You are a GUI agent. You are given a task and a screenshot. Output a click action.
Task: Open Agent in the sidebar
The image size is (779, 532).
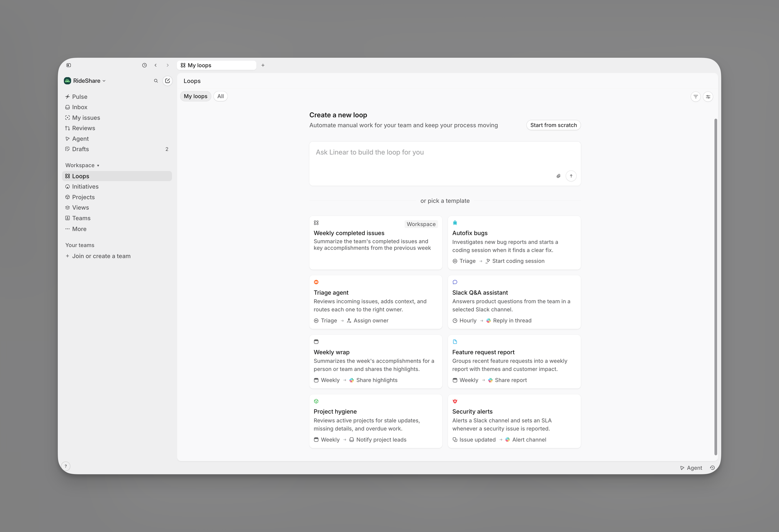(117, 138)
